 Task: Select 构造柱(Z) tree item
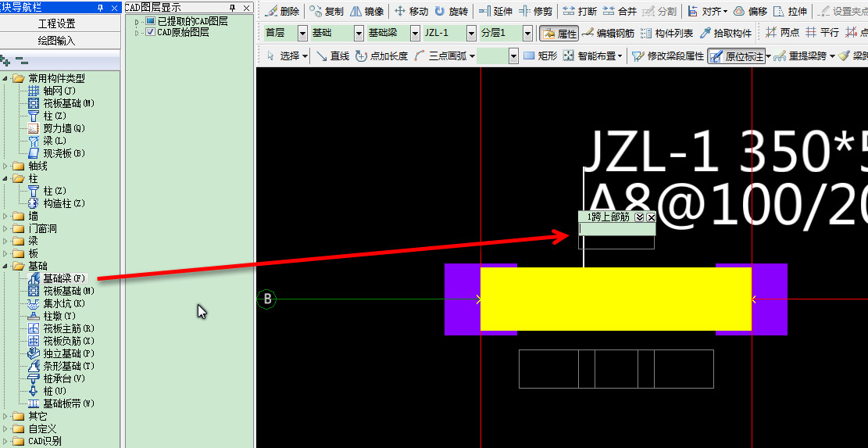pyautogui.click(x=57, y=203)
